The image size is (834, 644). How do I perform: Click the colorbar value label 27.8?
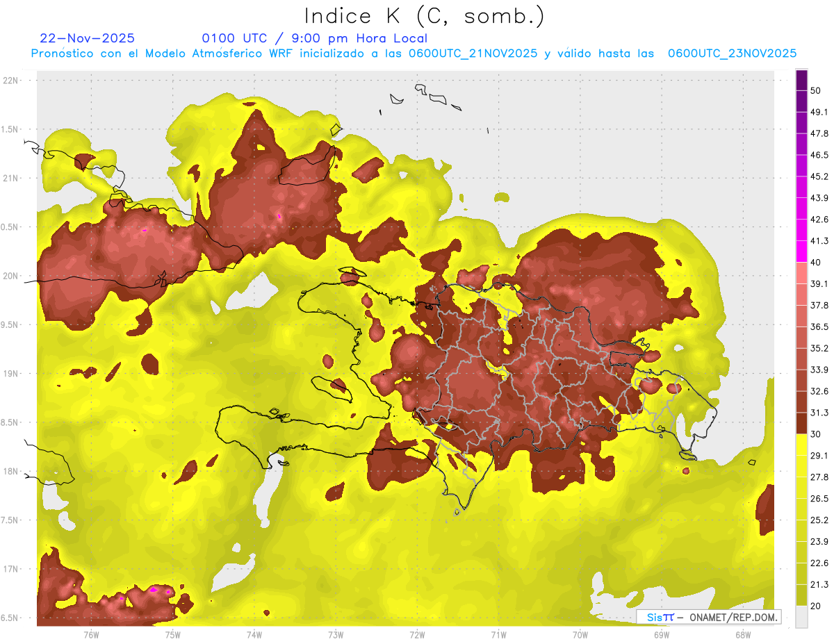pos(819,477)
